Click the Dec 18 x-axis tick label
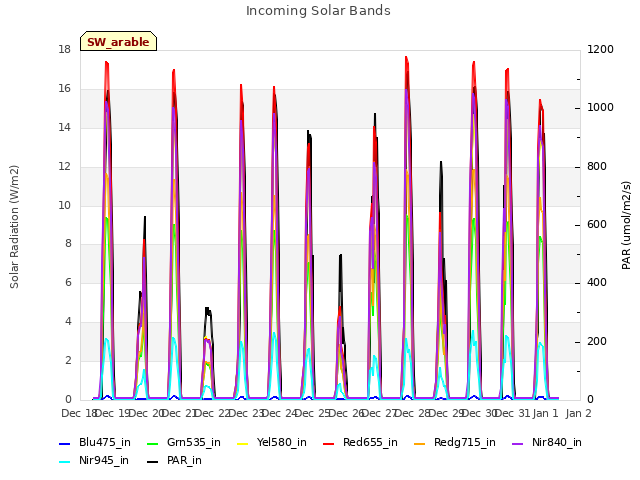Screen dimensions: 640x480 click(78, 413)
